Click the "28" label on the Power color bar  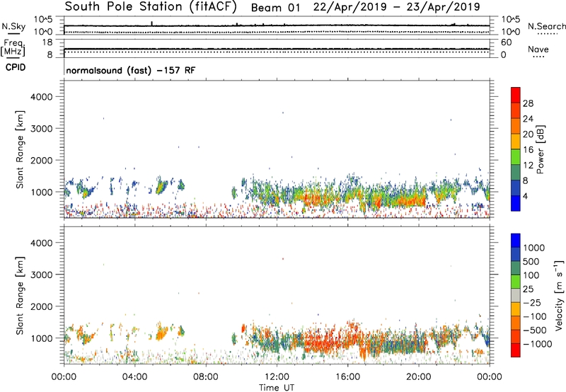(528, 103)
